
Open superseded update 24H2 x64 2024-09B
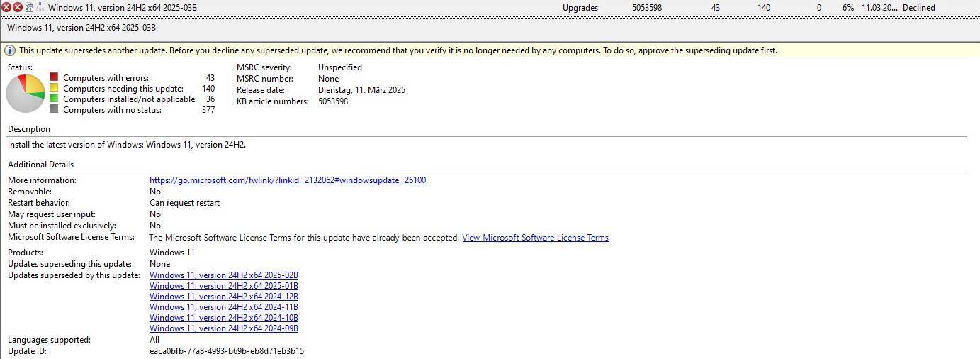pyautogui.click(x=223, y=328)
